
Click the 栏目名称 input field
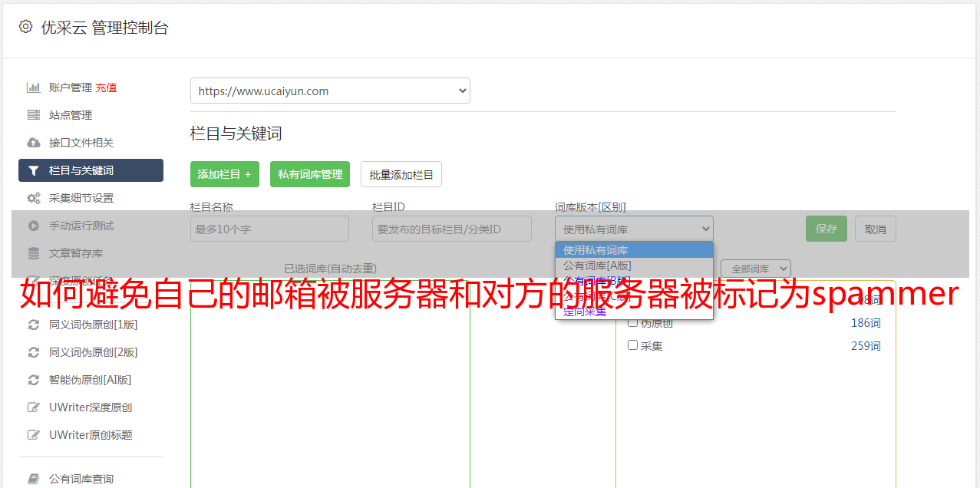point(269,229)
